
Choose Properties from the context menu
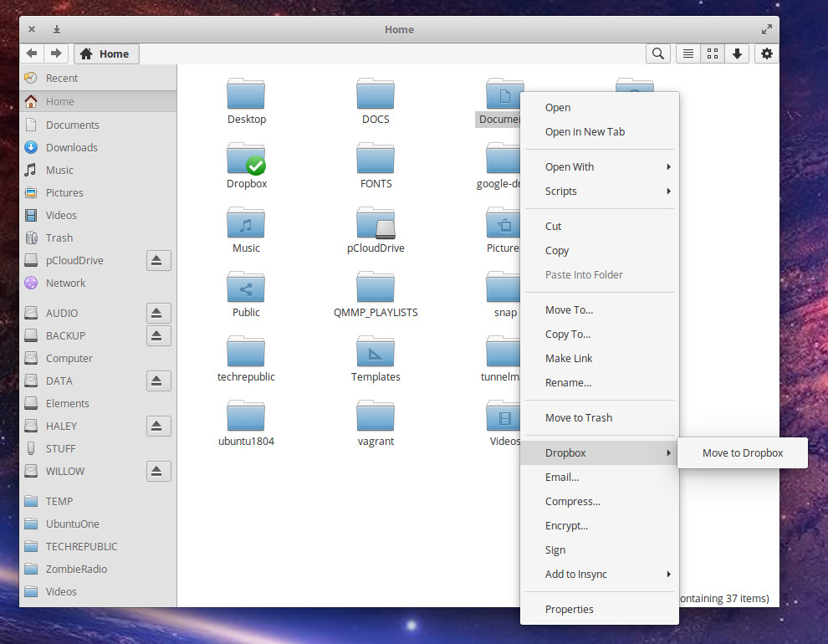(569, 609)
